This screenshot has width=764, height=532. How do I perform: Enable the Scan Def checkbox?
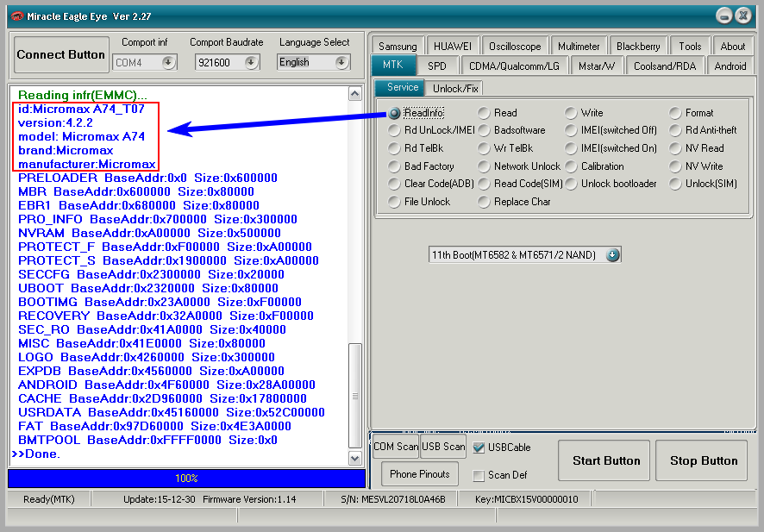pos(479,475)
